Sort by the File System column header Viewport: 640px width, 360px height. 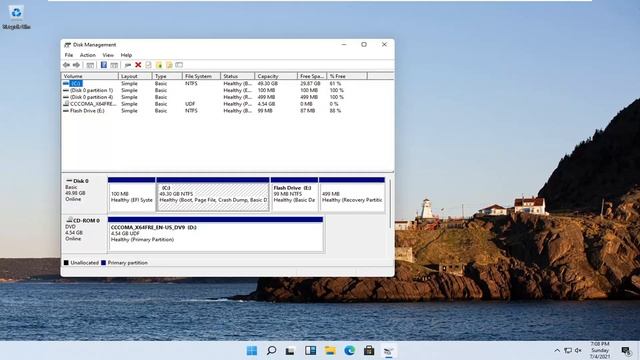pyautogui.click(x=201, y=76)
